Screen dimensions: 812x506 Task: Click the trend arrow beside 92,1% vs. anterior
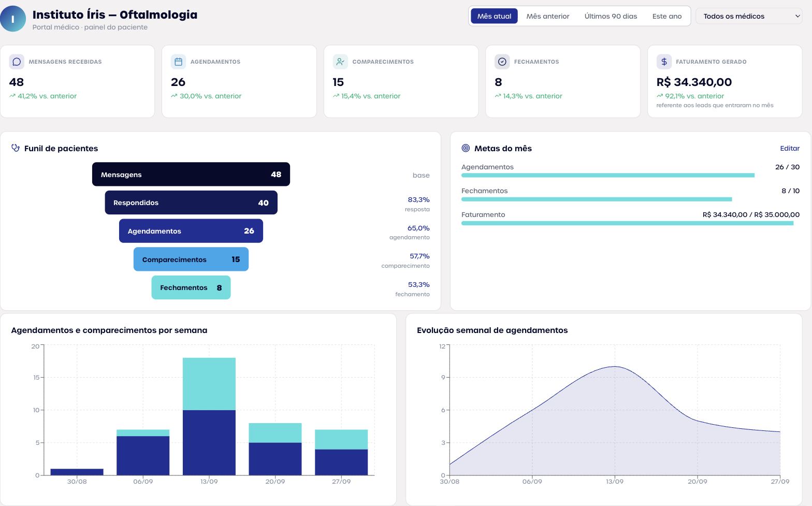(x=660, y=96)
